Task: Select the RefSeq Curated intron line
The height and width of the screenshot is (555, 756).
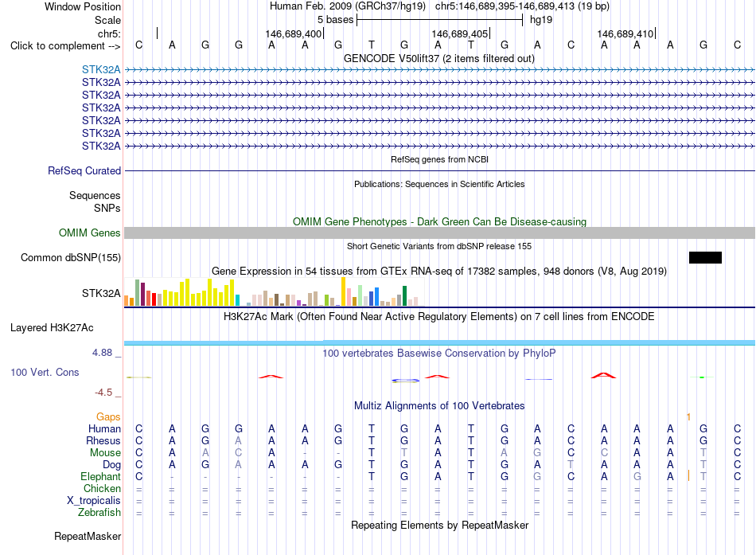Action: (x=439, y=171)
